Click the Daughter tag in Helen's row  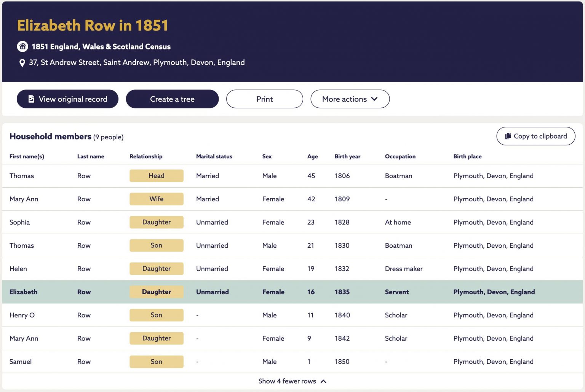pyautogui.click(x=157, y=269)
